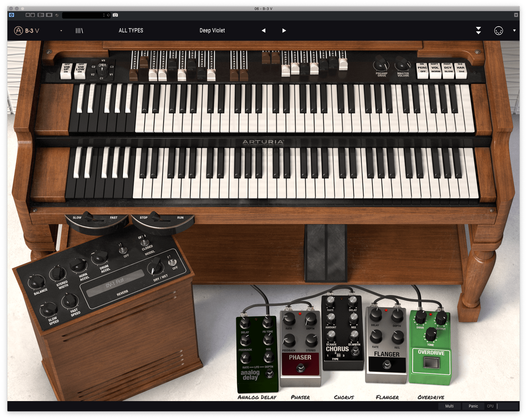The width and height of the screenshot is (527, 420).
Task: Adjust the Analog Delay FB Tone knob
Action: (268, 322)
